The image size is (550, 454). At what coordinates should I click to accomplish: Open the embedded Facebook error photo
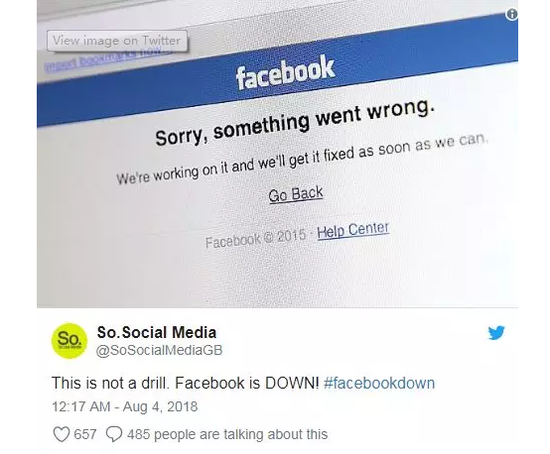pos(277,154)
